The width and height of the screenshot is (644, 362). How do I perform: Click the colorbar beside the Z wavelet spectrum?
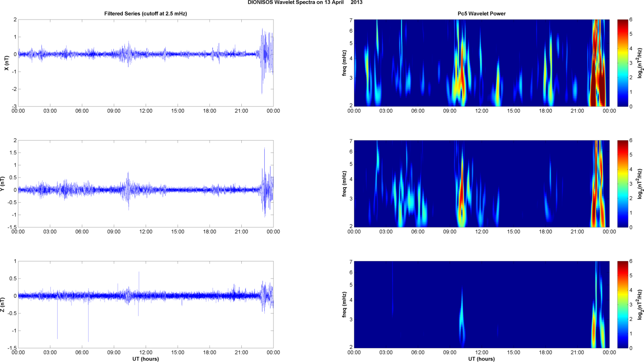622,304
